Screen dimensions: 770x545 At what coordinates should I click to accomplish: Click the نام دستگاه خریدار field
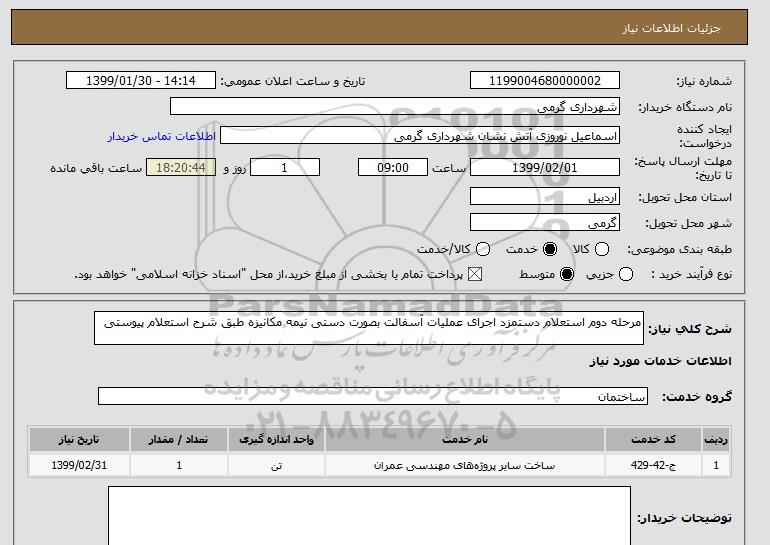(395, 107)
